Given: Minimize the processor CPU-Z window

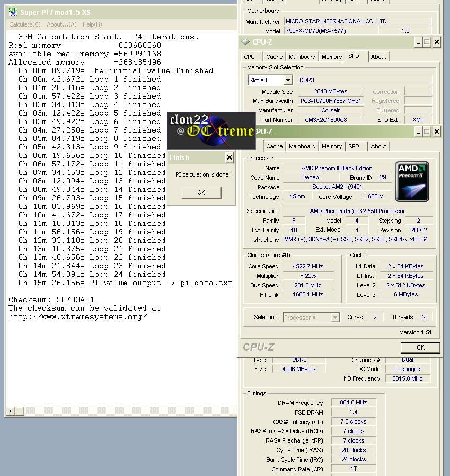Looking at the screenshot, I should pyautogui.click(x=418, y=132).
